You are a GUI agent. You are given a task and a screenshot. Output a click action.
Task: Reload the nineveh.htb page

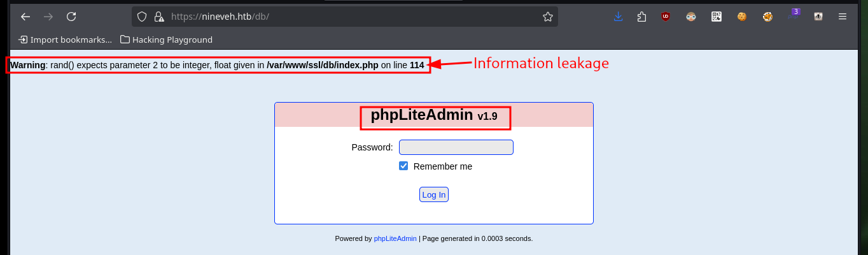(71, 17)
